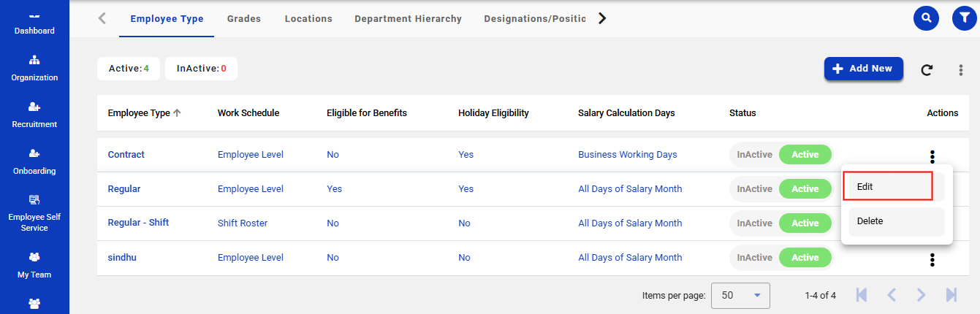The height and width of the screenshot is (314, 980).
Task: Open the filter funnel icon
Action: click(964, 18)
